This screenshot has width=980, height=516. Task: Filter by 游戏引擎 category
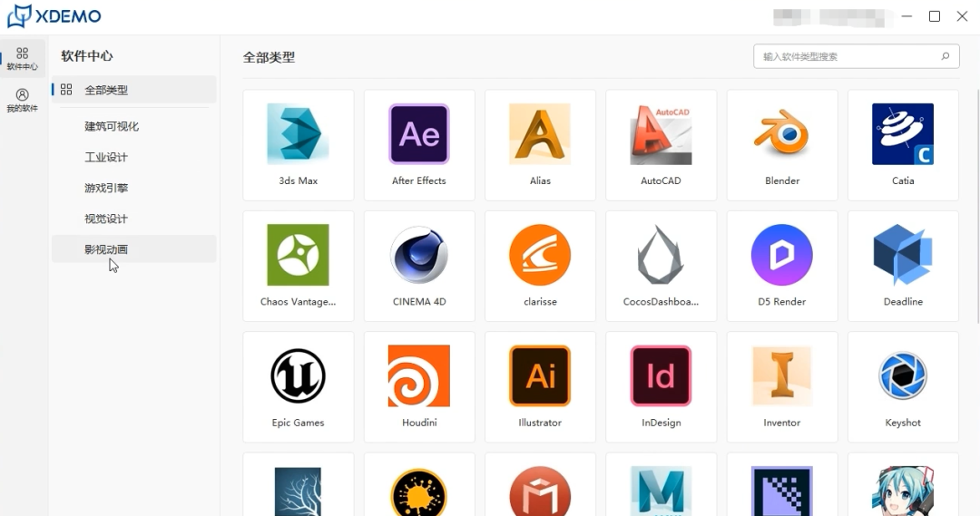pyautogui.click(x=133, y=188)
